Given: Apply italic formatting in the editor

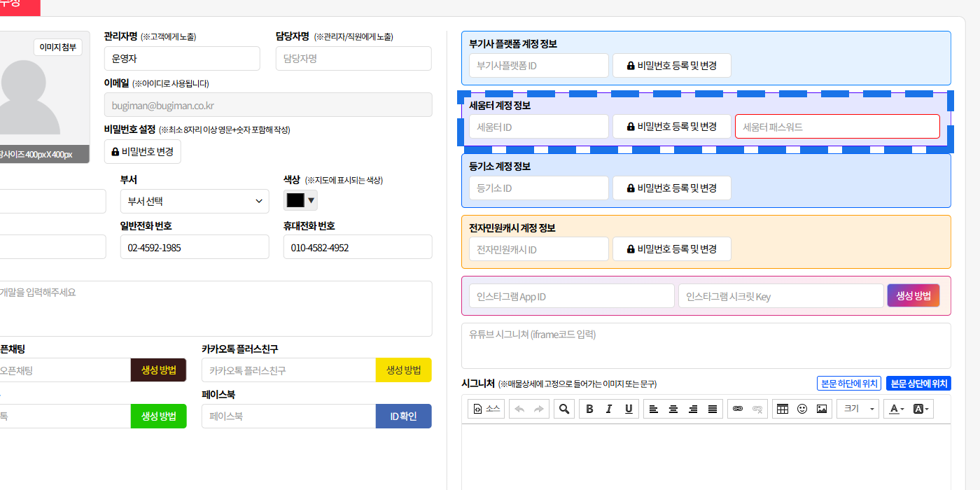Looking at the screenshot, I should pos(609,409).
